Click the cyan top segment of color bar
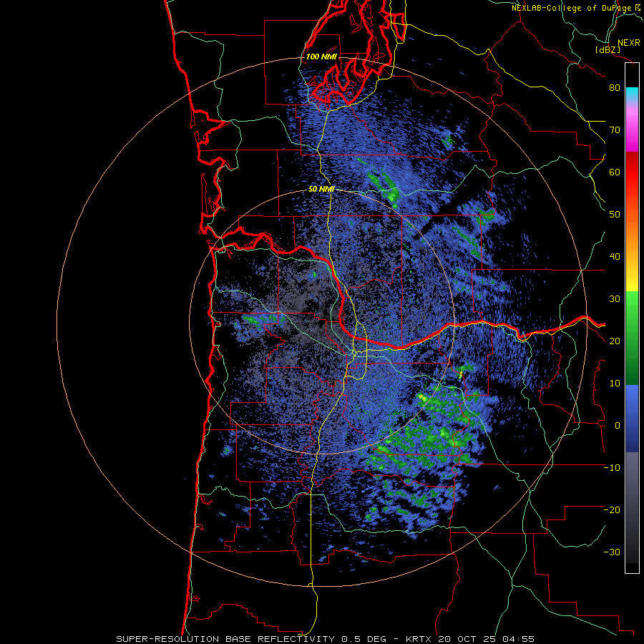Image resolution: width=644 pixels, height=644 pixels. tap(632, 92)
